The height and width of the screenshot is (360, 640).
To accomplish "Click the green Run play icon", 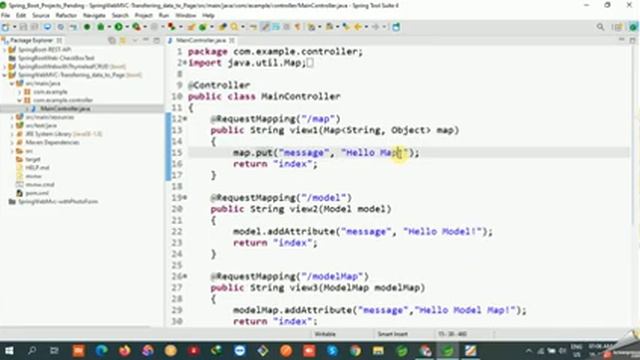I will (x=118, y=27).
